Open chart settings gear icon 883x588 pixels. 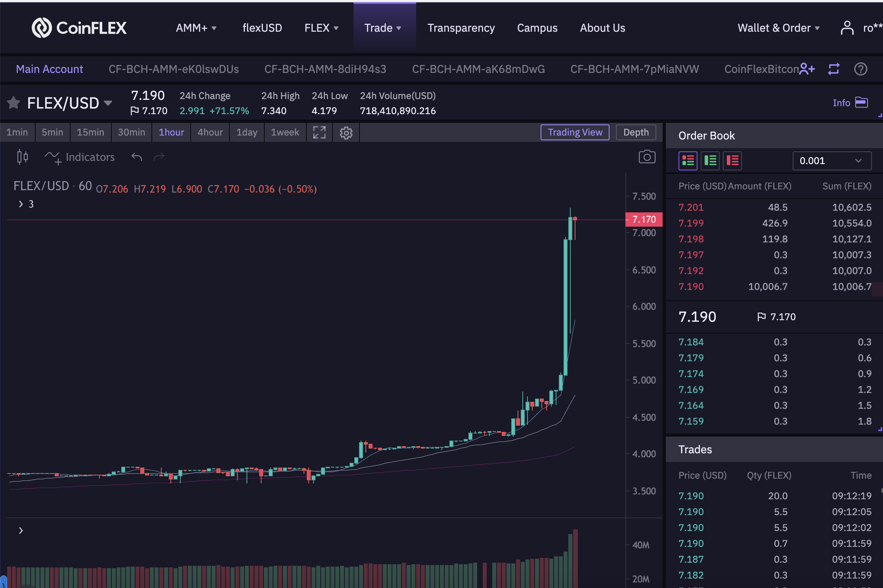coord(346,133)
